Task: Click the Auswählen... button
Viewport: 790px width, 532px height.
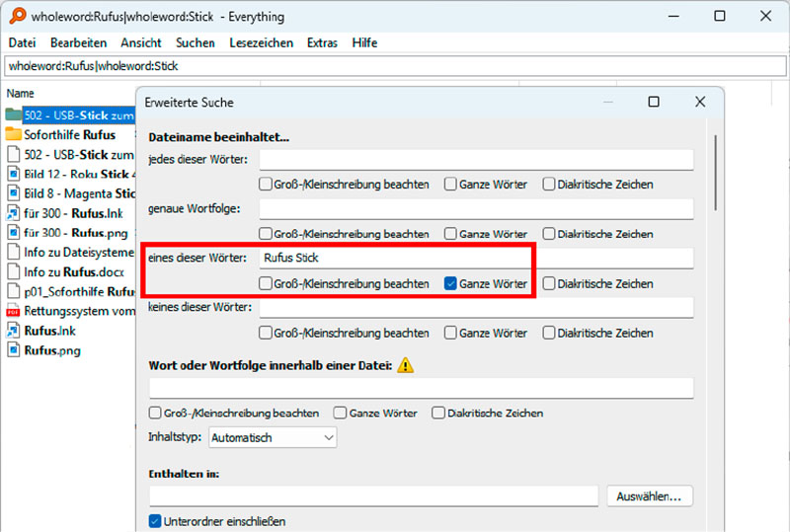Action: pos(650,496)
